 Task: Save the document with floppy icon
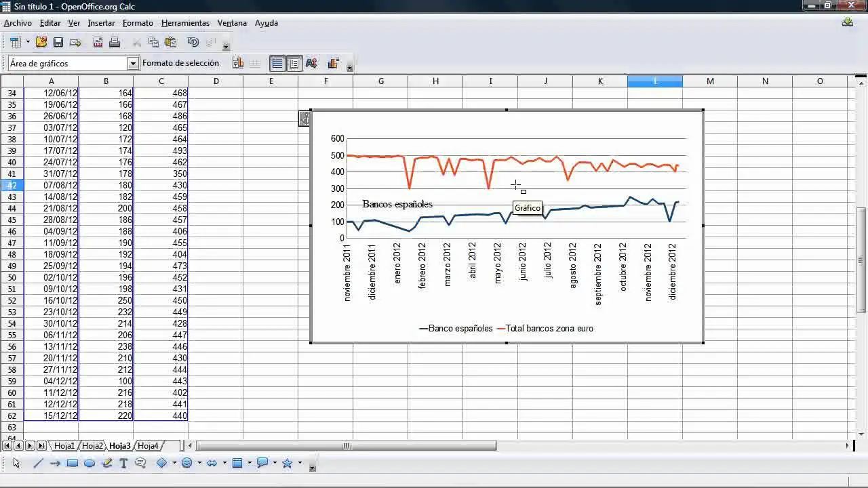coord(58,42)
